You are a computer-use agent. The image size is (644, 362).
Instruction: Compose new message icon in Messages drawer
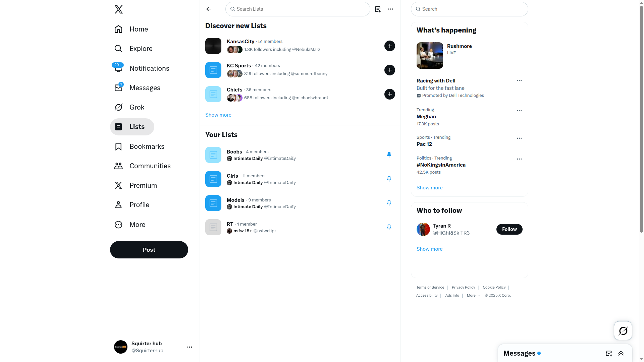[x=609, y=353]
